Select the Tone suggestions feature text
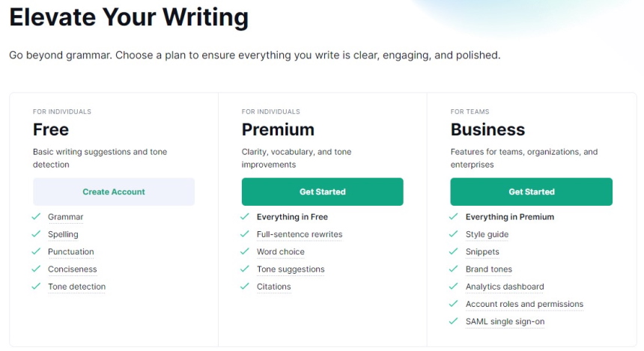The image size is (644, 351). [x=291, y=269]
